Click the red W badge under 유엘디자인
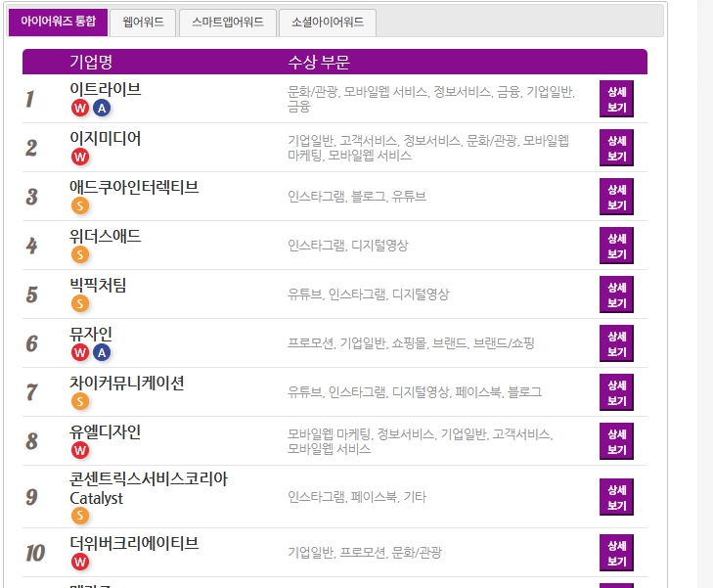The height and width of the screenshot is (588, 713). point(80,450)
